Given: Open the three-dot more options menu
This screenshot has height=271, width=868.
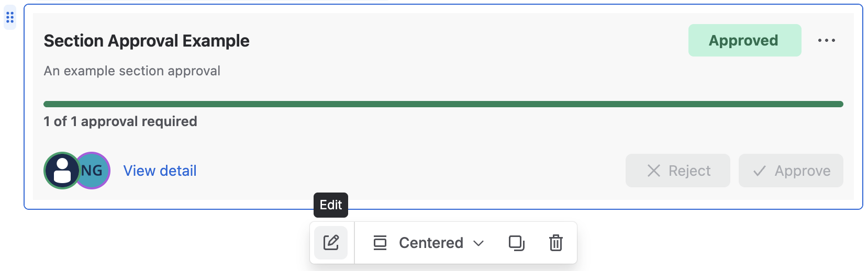Looking at the screenshot, I should coord(826,40).
